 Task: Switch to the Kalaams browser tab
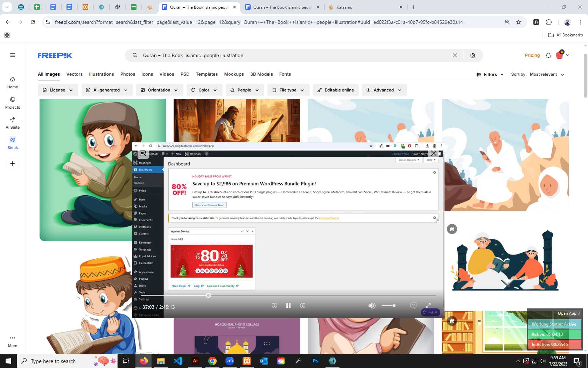click(365, 7)
